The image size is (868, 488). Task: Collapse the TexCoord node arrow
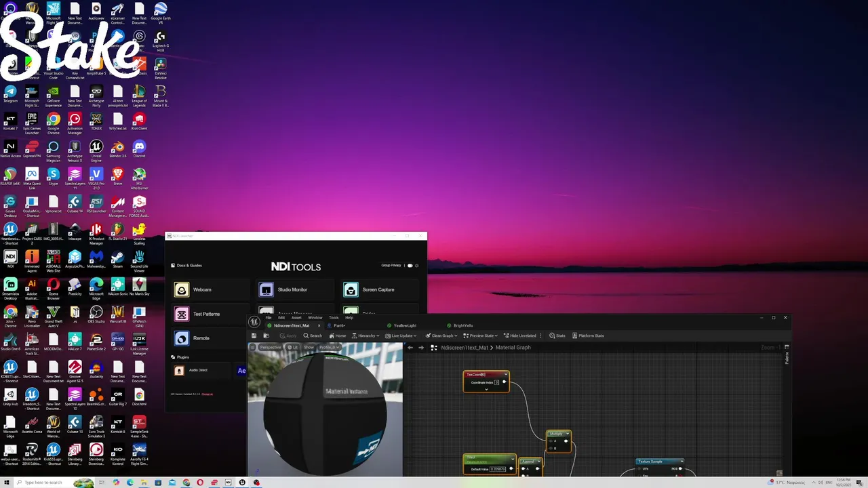pyautogui.click(x=506, y=374)
